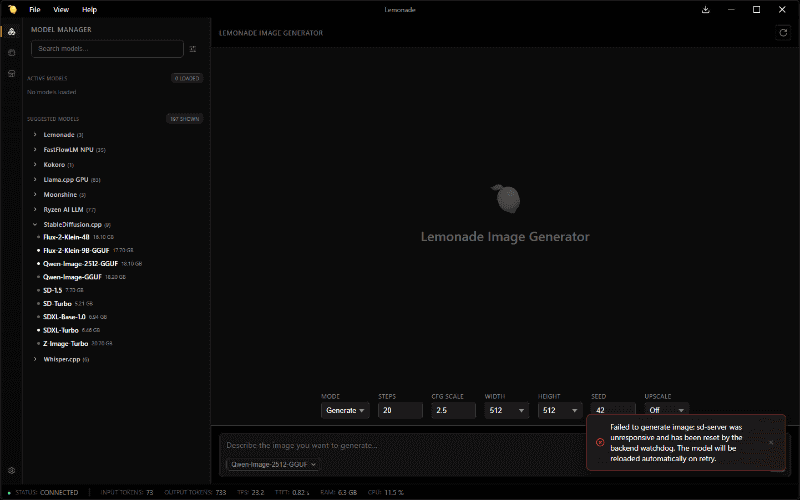
Task: Dismiss the failed to generate image error
Action: [771, 442]
